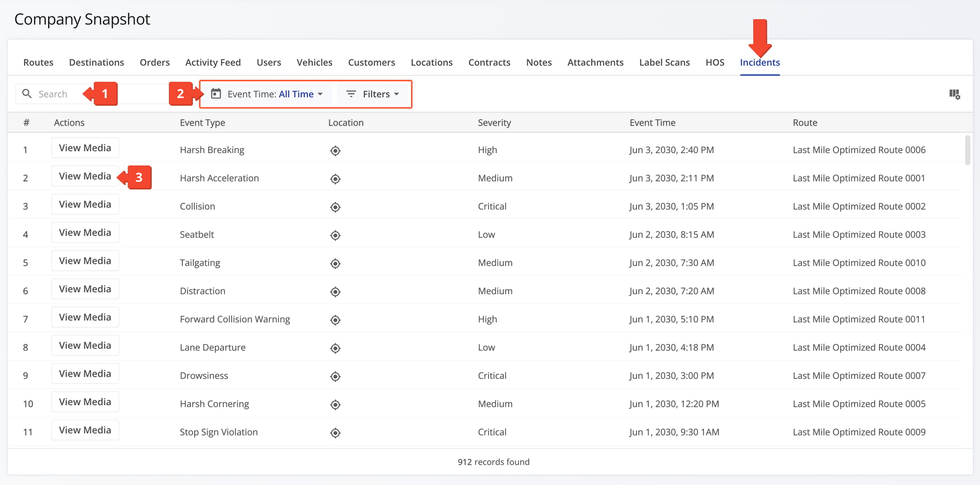Select the Locations tab

pos(432,62)
